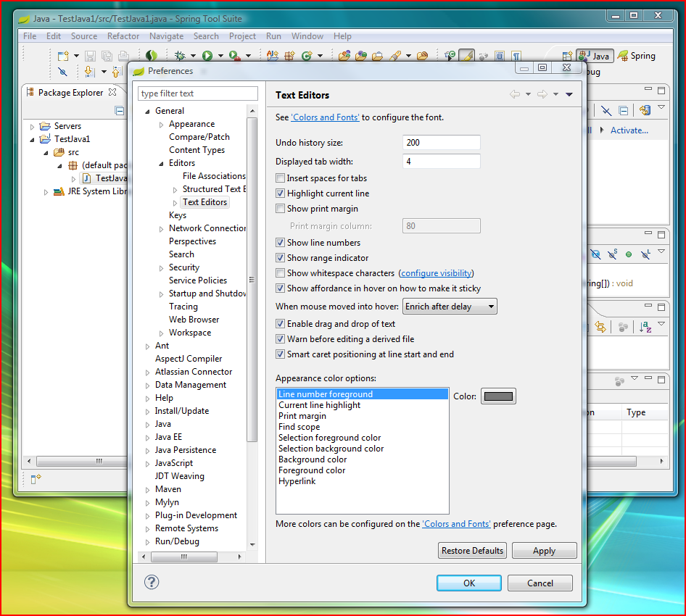
Task: Click the crossed-out pin icon in second toolbar row
Action: tap(62, 72)
